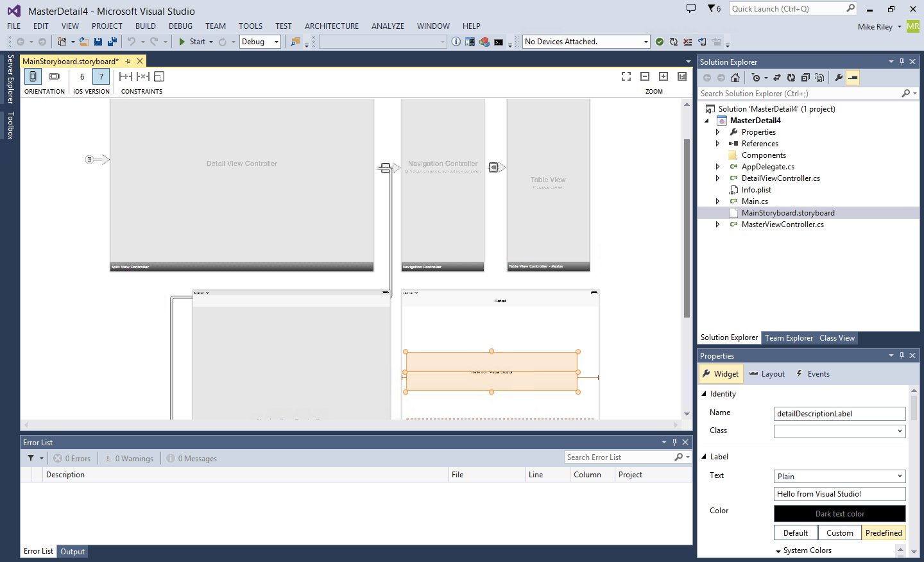Switch to the Class View tab
The width and height of the screenshot is (924, 562).
[x=837, y=338]
